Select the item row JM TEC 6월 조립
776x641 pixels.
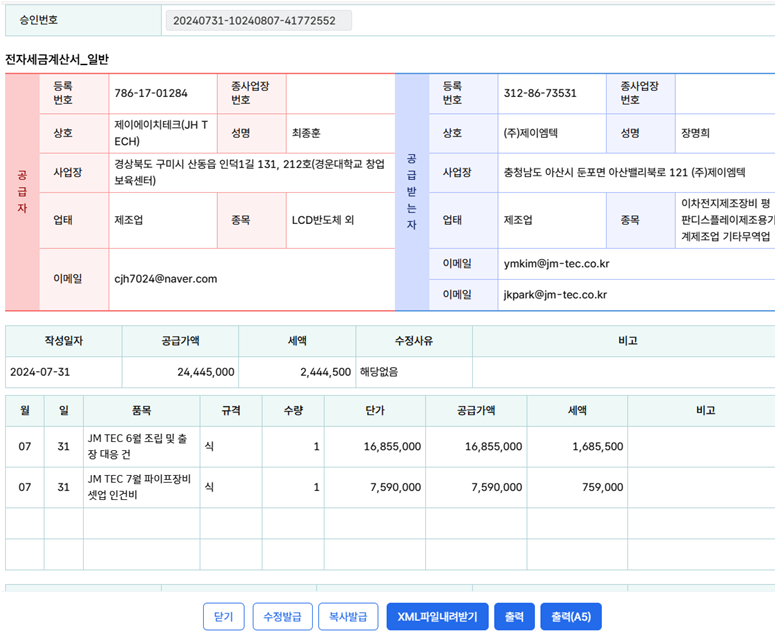click(x=139, y=446)
